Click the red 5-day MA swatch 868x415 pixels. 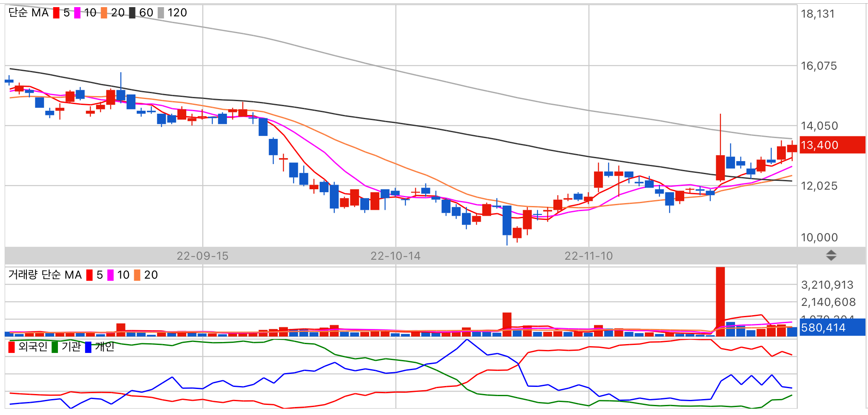(56, 13)
